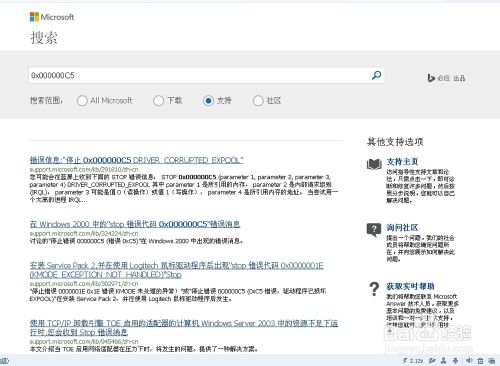Open the Microsoft logo homepage

[x=52, y=17]
